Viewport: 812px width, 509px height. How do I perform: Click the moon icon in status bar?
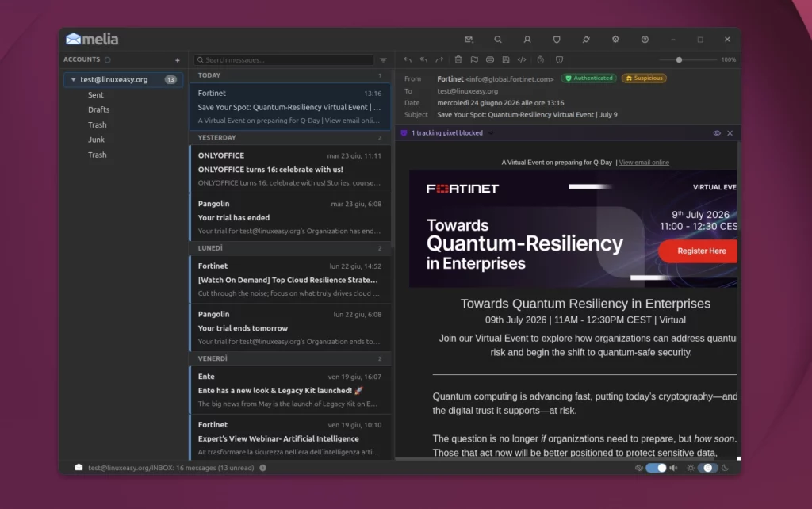725,468
